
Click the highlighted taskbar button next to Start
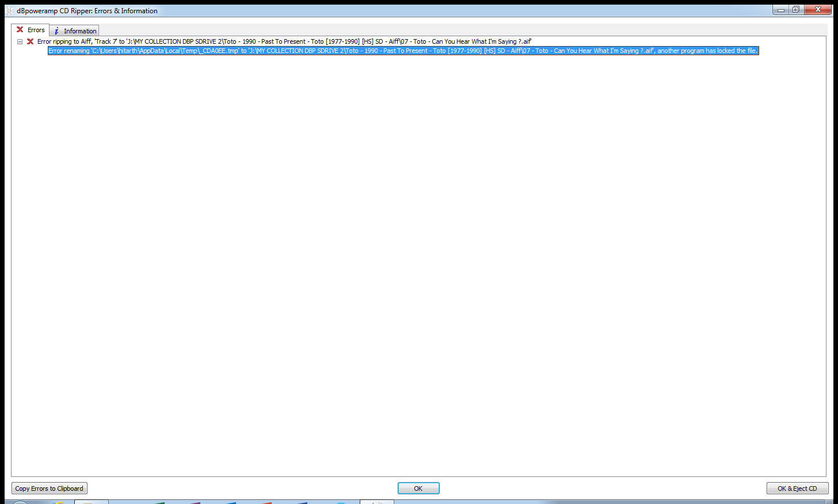pyautogui.click(x=91, y=502)
